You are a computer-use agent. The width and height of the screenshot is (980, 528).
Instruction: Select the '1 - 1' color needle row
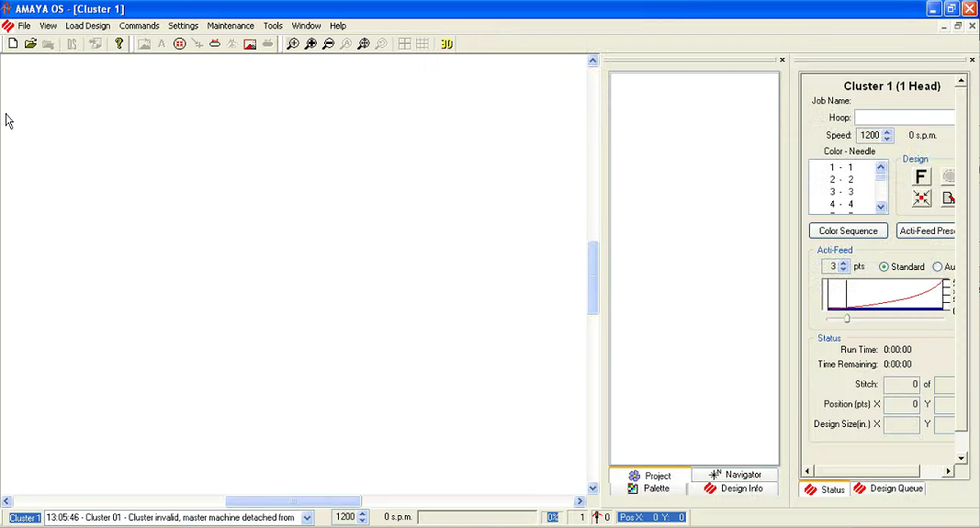click(x=842, y=167)
